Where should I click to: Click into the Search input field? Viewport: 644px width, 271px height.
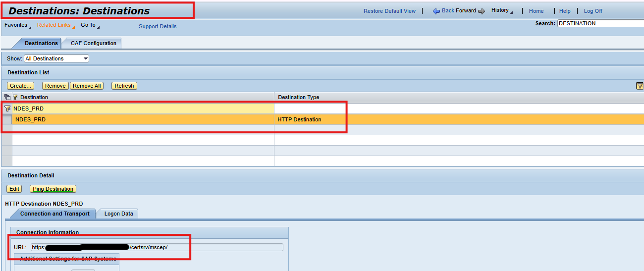point(600,23)
